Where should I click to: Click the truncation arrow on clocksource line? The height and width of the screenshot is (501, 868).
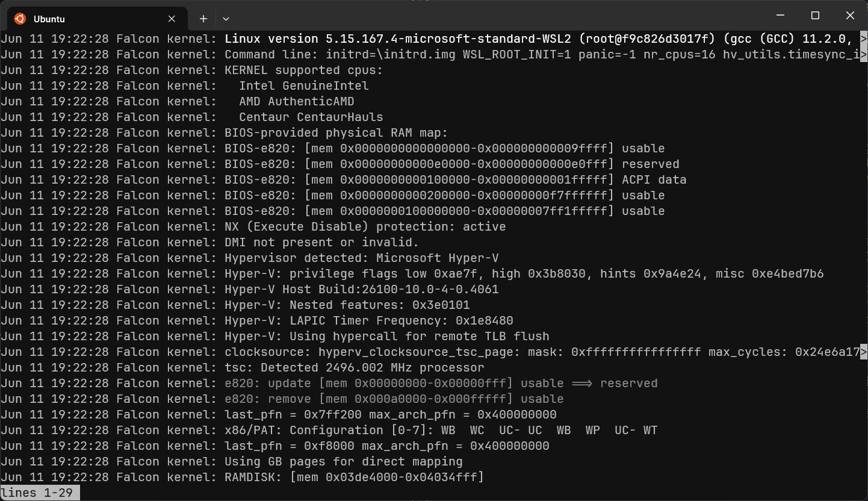point(864,352)
